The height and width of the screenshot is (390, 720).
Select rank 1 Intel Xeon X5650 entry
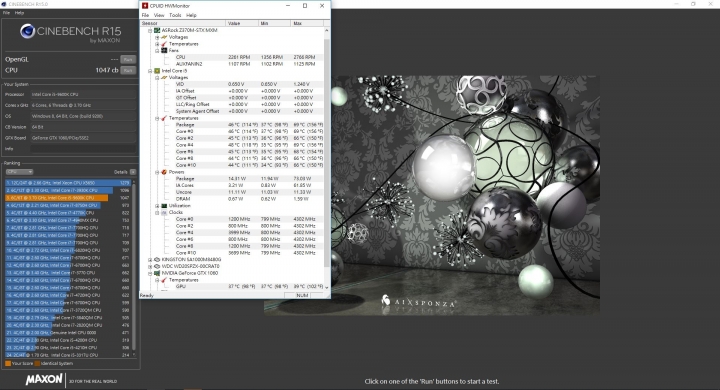click(68, 183)
